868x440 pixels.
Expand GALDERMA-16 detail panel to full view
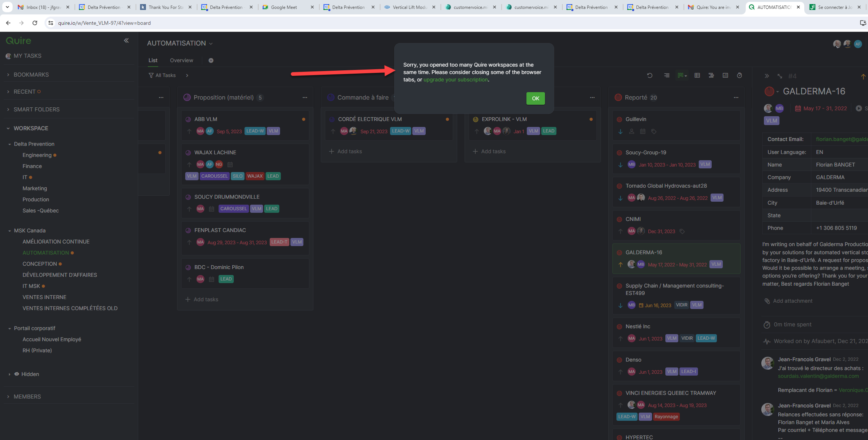pos(780,76)
